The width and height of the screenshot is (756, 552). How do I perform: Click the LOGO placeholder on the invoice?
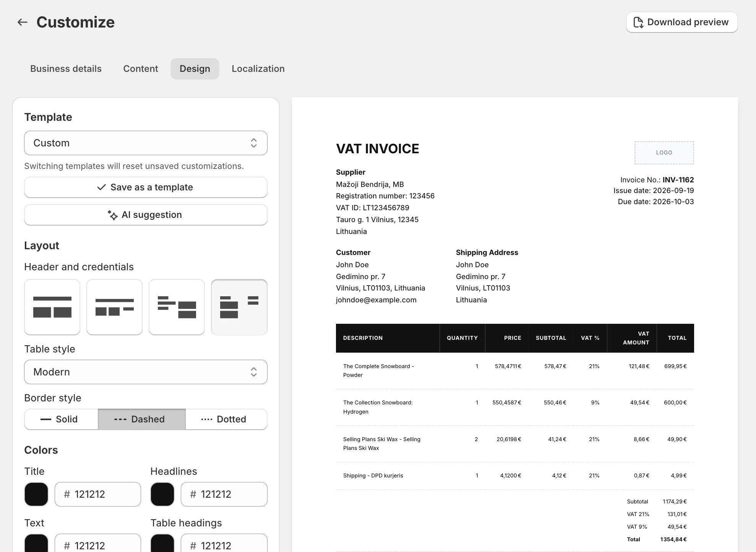tap(664, 153)
